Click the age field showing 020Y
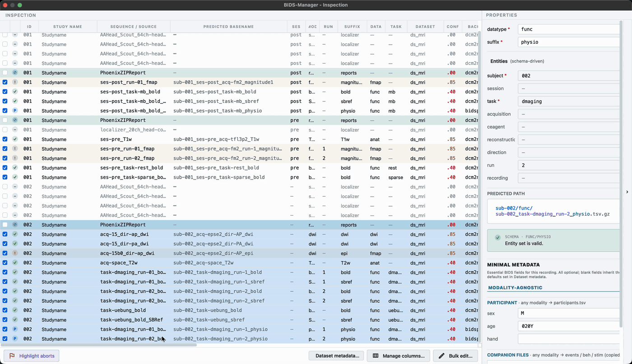This screenshot has width=632, height=364. (x=569, y=326)
